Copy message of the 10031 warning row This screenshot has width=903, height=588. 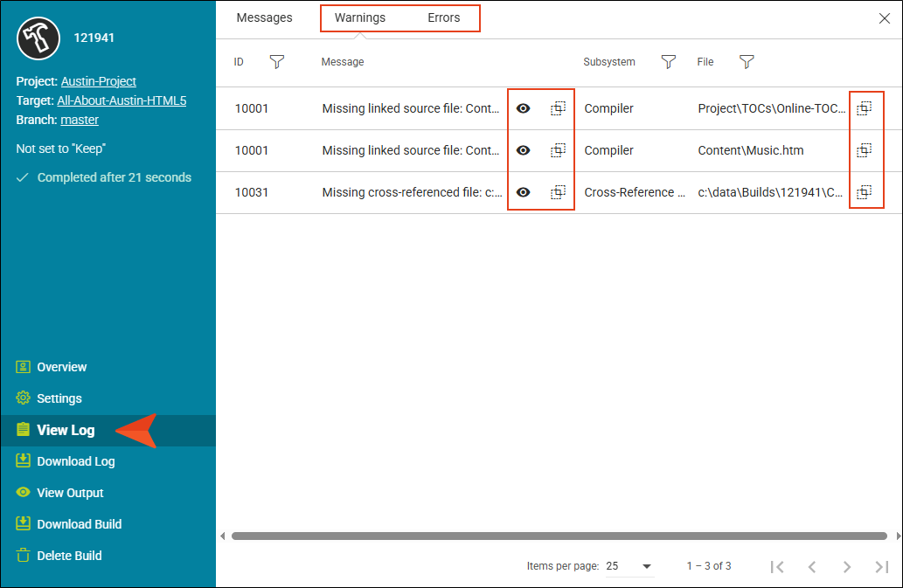tap(558, 192)
